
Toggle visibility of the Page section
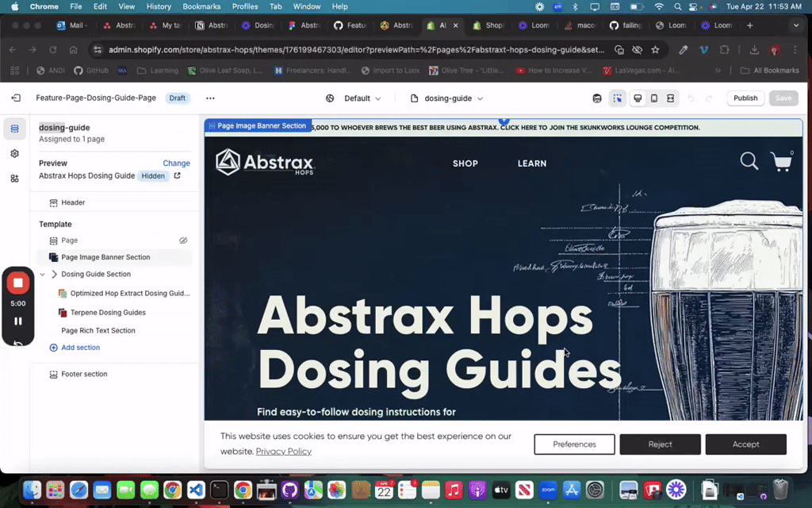[183, 241]
